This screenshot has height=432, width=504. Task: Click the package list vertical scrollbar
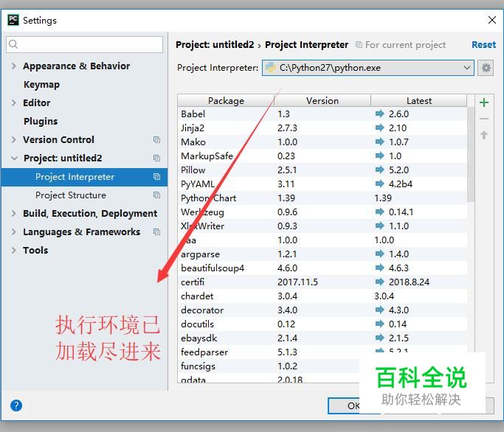coord(471,154)
